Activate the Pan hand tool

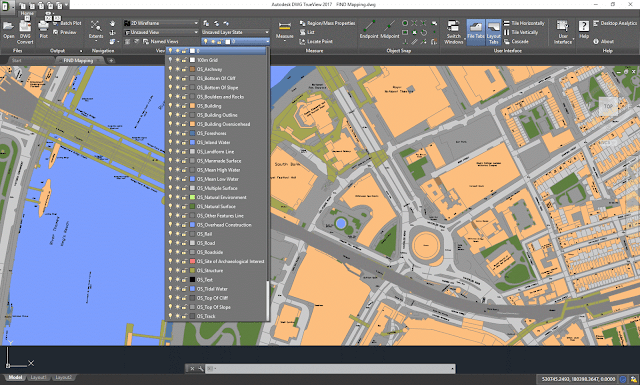coord(113,23)
